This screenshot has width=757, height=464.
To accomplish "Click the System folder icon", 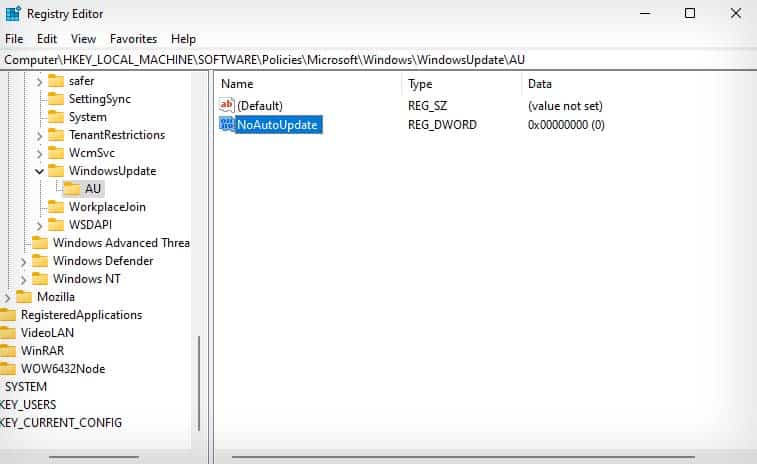I will coord(56,117).
